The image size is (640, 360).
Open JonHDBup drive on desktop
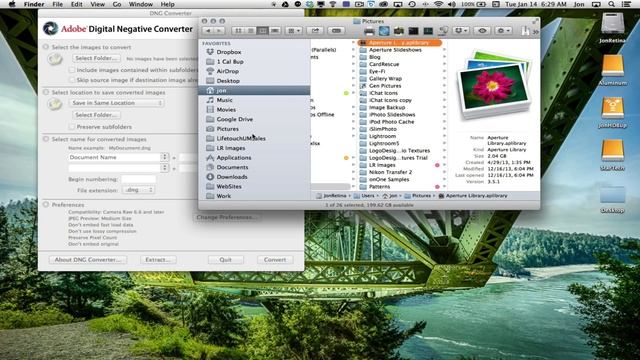coord(612,113)
